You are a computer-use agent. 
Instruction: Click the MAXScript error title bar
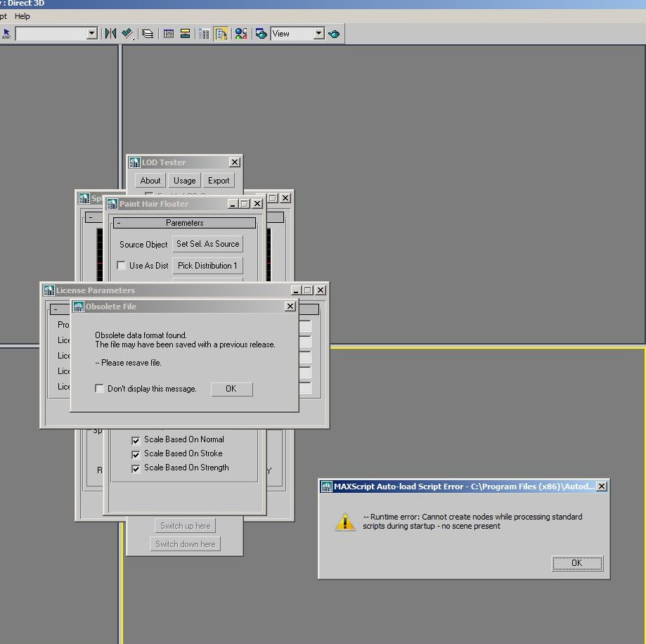coord(465,487)
